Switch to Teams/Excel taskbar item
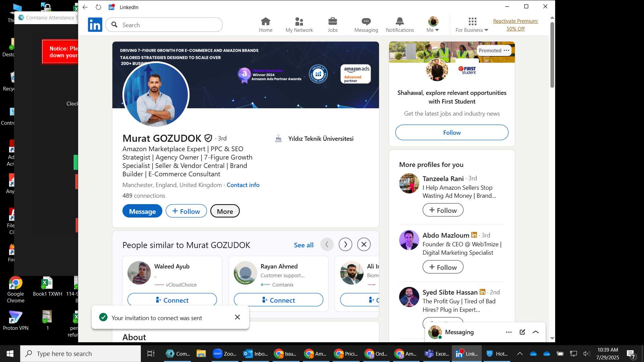Screen dimensions: 644x362 [x=436, y=354]
